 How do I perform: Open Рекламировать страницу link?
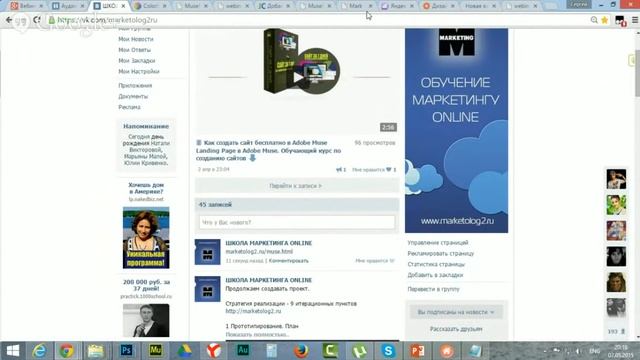[441, 253]
